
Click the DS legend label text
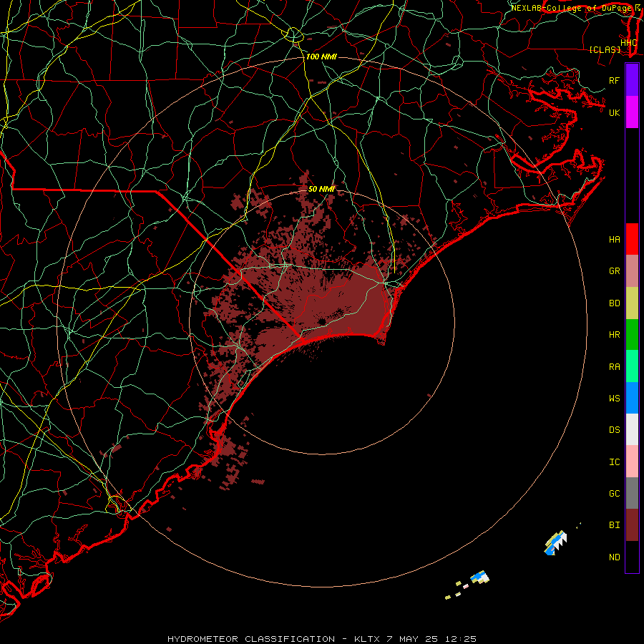pyautogui.click(x=614, y=430)
